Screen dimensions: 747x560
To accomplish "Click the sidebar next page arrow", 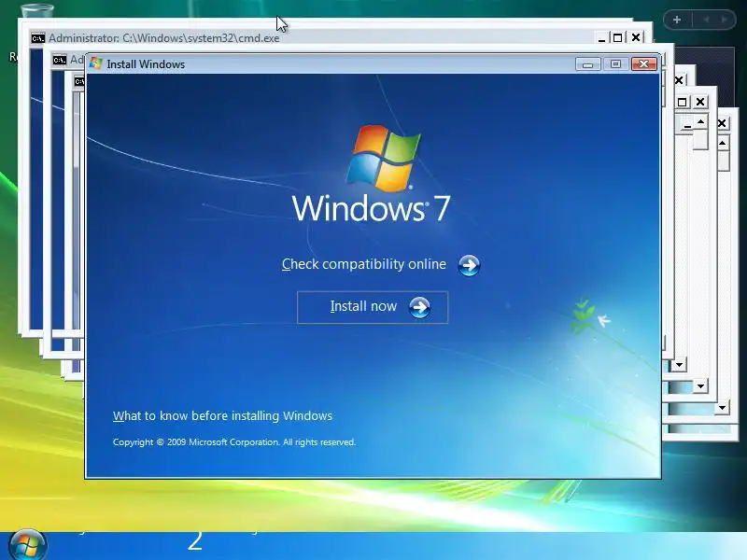I will [x=725, y=20].
